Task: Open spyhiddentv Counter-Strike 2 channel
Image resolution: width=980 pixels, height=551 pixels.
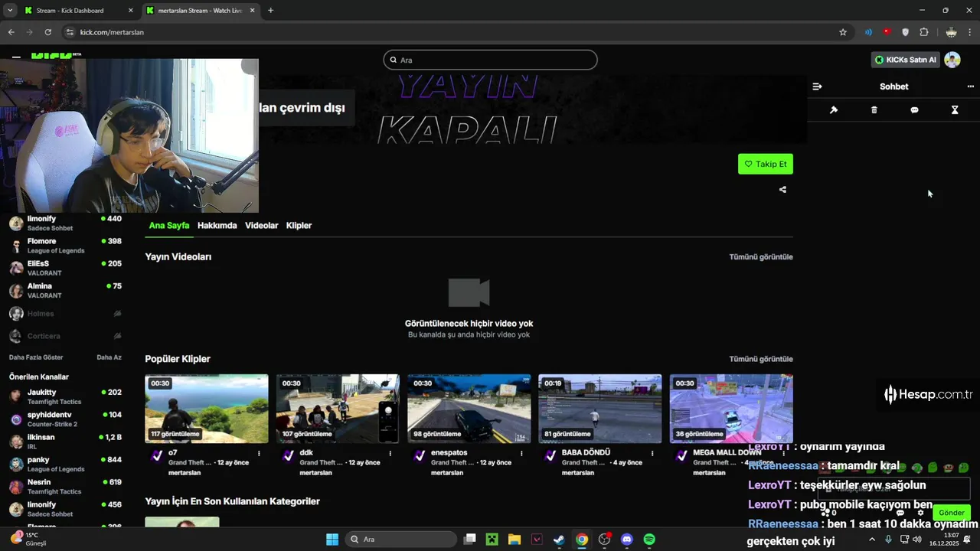Action: 65,419
